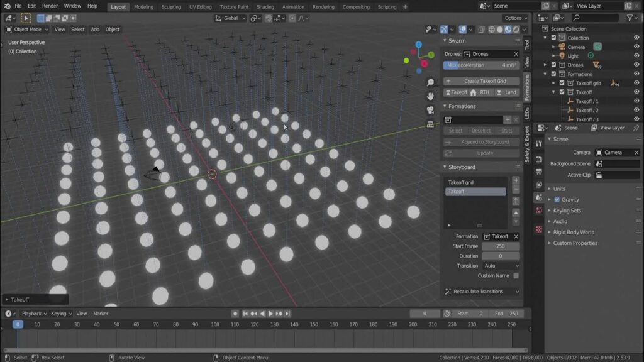The width and height of the screenshot is (644, 362).
Task: Toggle camera view icon in viewport
Action: tap(430, 110)
